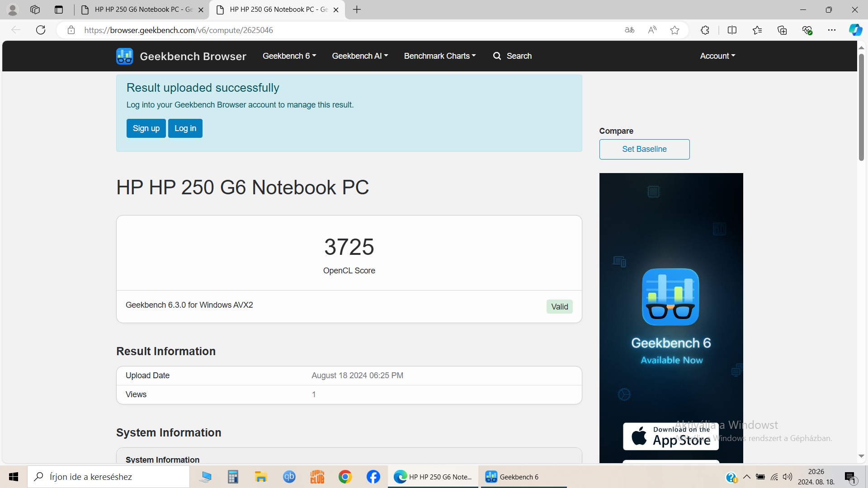This screenshot has height=488, width=868.
Task: Switch to Geekbench 6 taskbar window
Action: (x=524, y=477)
